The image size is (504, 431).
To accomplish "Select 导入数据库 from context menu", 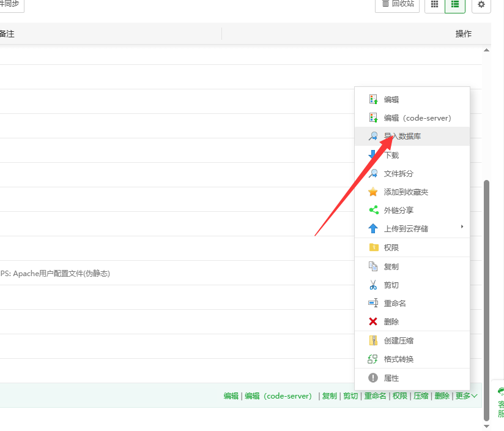I will (412, 137).
